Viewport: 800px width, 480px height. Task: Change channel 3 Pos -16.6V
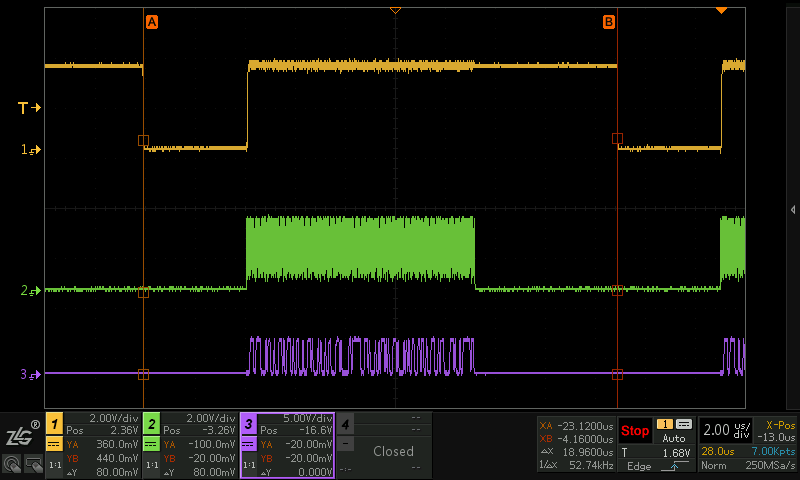click(x=296, y=430)
